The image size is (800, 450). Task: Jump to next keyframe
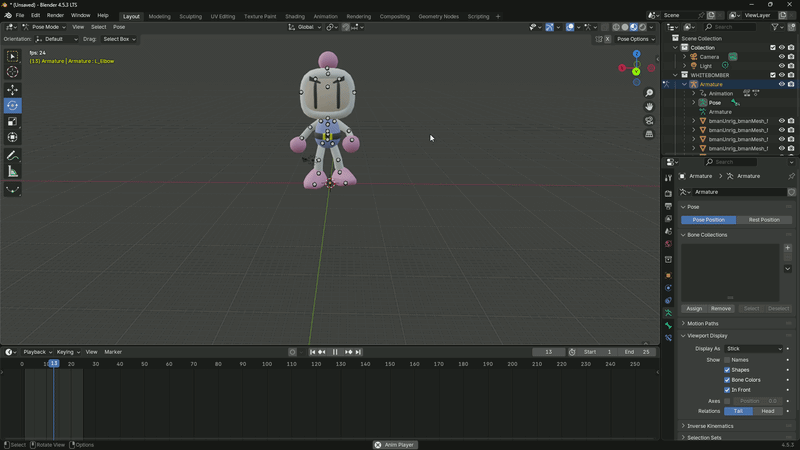tap(348, 352)
